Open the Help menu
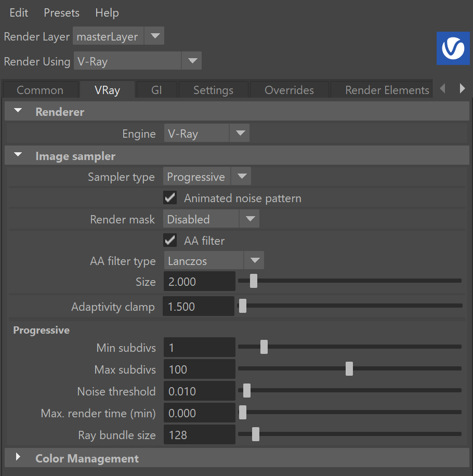Image resolution: width=473 pixels, height=476 pixels. [x=107, y=13]
